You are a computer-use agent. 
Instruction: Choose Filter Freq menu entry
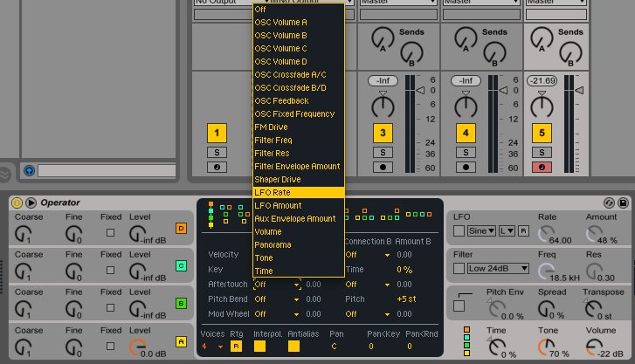(x=299, y=140)
